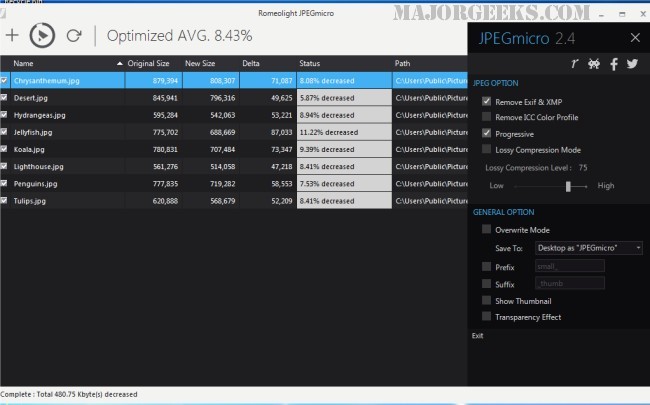Enable Remove ICC Color Profile

486,116
